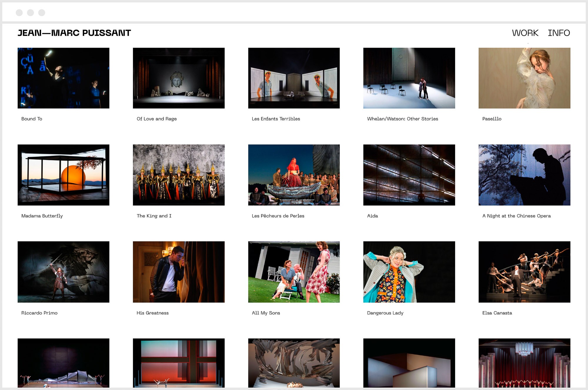Open the Les Pêcheurs de Perles thumbnail

coord(294,175)
